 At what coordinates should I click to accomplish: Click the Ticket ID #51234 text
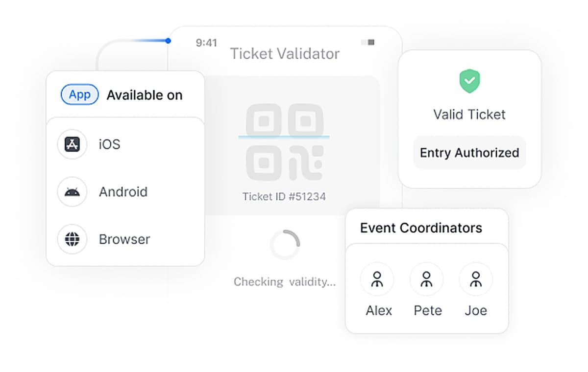pos(284,197)
